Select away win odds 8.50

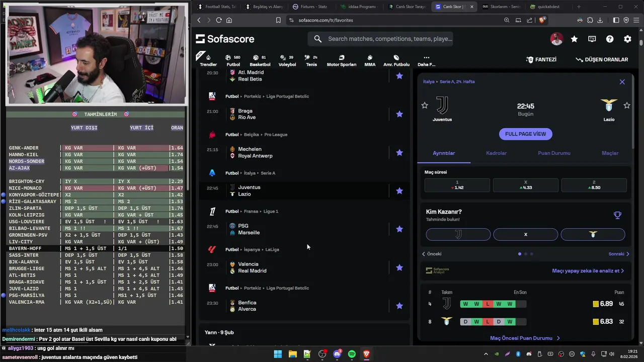coord(594,185)
